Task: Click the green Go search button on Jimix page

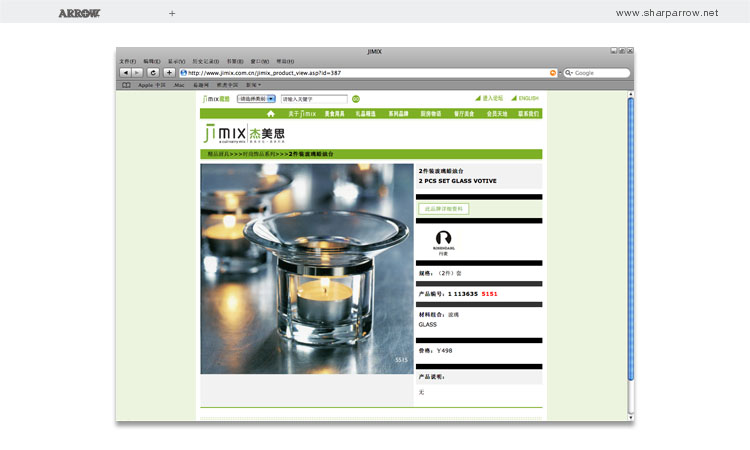Action: point(356,99)
